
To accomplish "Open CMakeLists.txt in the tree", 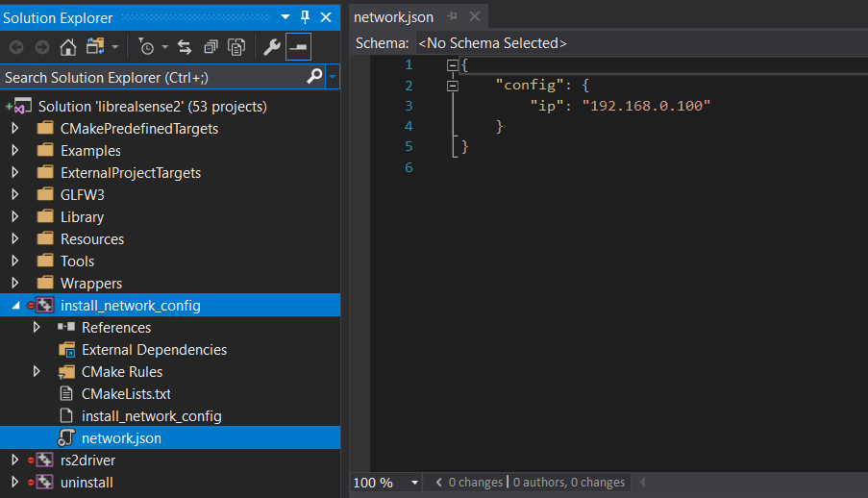I will click(126, 394).
